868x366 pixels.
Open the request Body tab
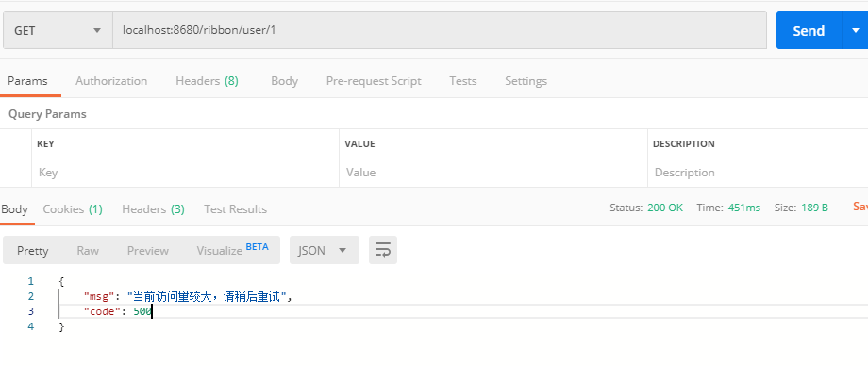(285, 81)
